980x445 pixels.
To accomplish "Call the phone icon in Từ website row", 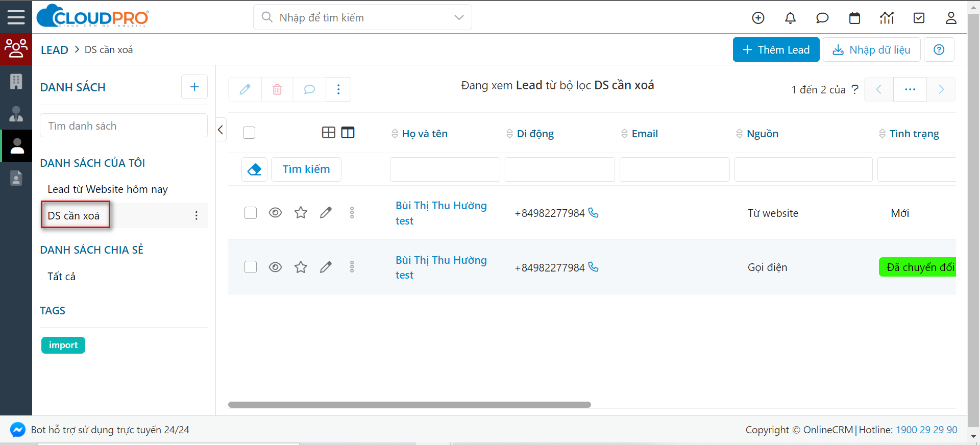I will tap(593, 212).
